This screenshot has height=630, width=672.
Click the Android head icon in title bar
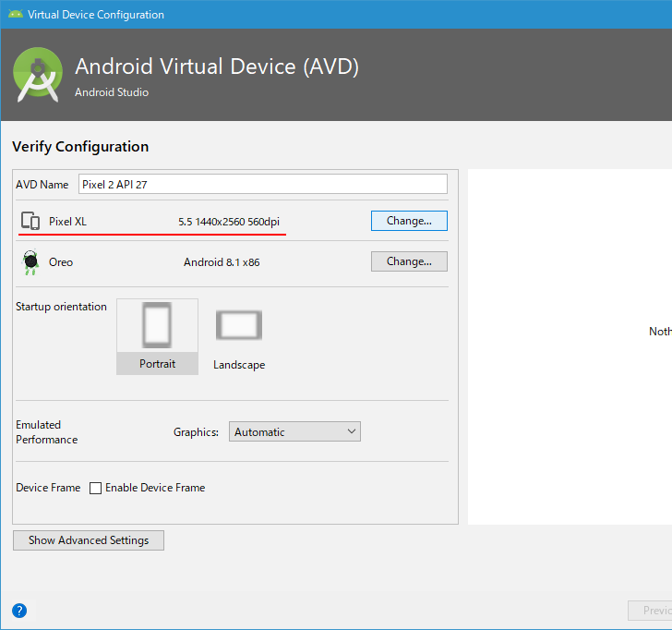pyautogui.click(x=16, y=14)
